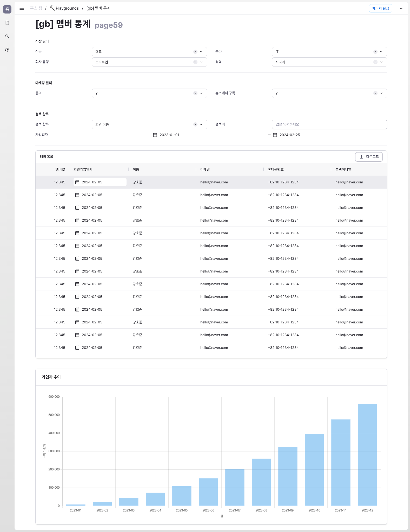Click the 멤버 목록 table title
Viewport: 410px width, 532px height.
[47, 157]
